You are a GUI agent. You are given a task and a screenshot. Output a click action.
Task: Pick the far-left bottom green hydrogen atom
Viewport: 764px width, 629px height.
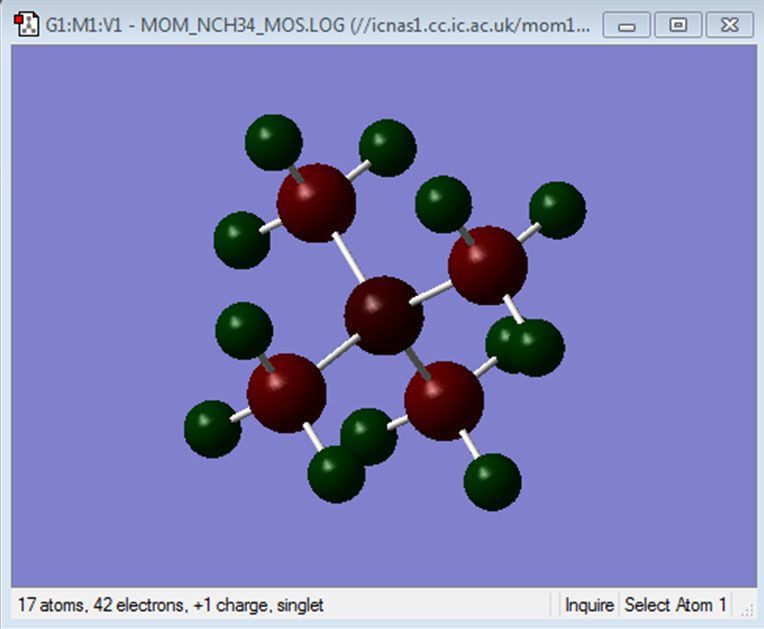pos(212,429)
